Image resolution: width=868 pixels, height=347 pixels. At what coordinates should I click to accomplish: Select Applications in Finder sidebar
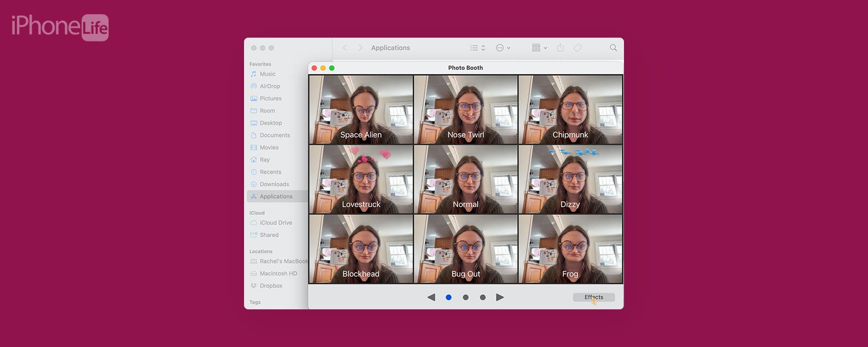pos(276,196)
